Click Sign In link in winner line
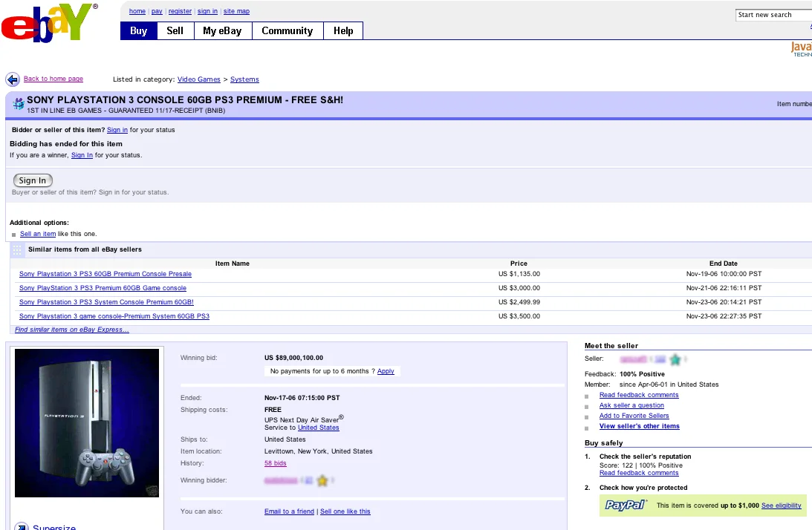 tap(82, 155)
